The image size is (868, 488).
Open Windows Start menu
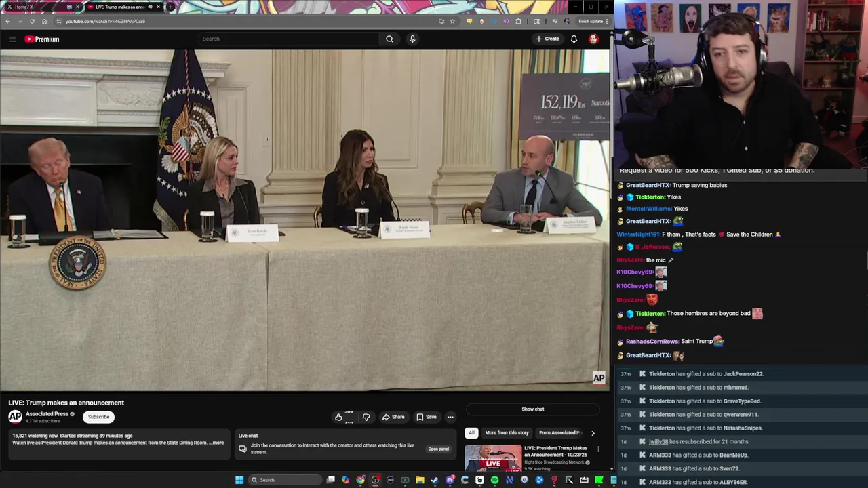tap(239, 480)
